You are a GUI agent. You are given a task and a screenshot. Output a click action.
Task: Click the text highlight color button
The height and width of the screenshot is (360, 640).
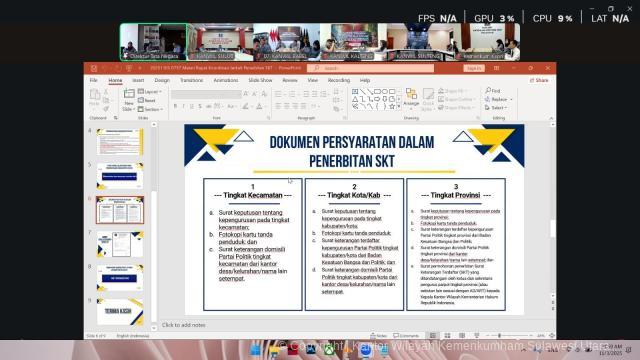pos(246,106)
